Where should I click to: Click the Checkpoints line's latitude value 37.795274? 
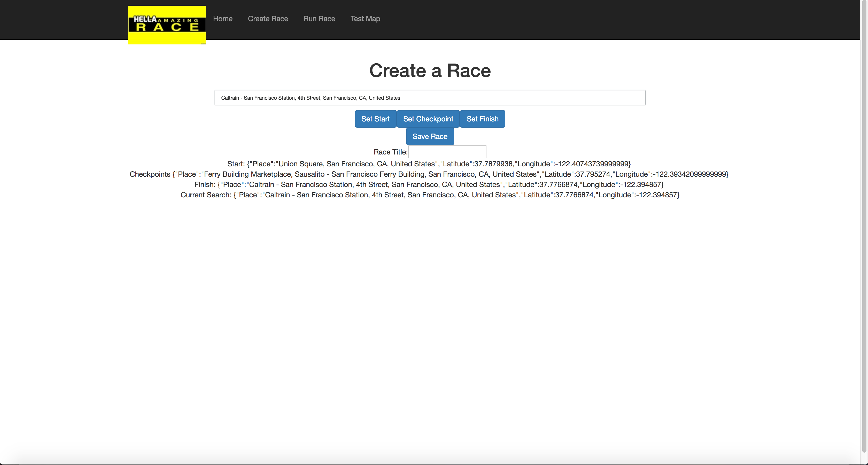point(593,174)
